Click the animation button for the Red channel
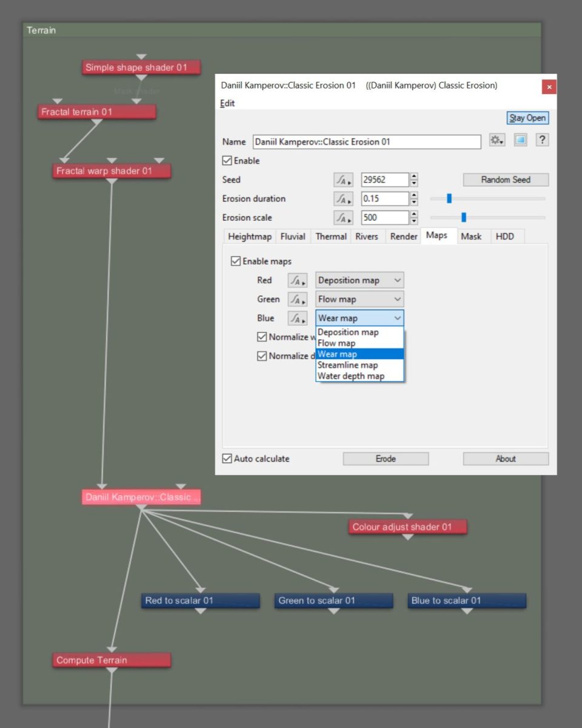The height and width of the screenshot is (728, 582). [298, 280]
